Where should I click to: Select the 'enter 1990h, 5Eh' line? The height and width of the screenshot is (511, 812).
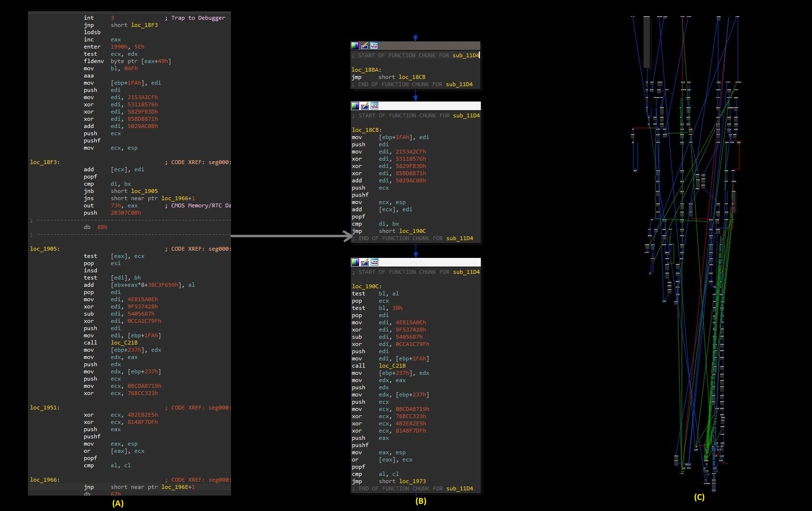point(114,47)
